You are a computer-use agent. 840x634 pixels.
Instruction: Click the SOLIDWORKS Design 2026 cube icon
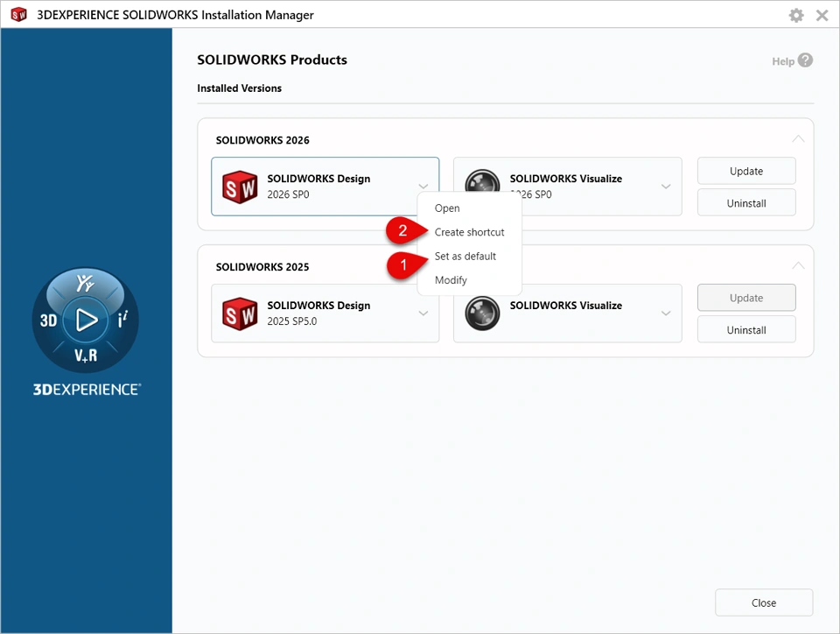[240, 187]
